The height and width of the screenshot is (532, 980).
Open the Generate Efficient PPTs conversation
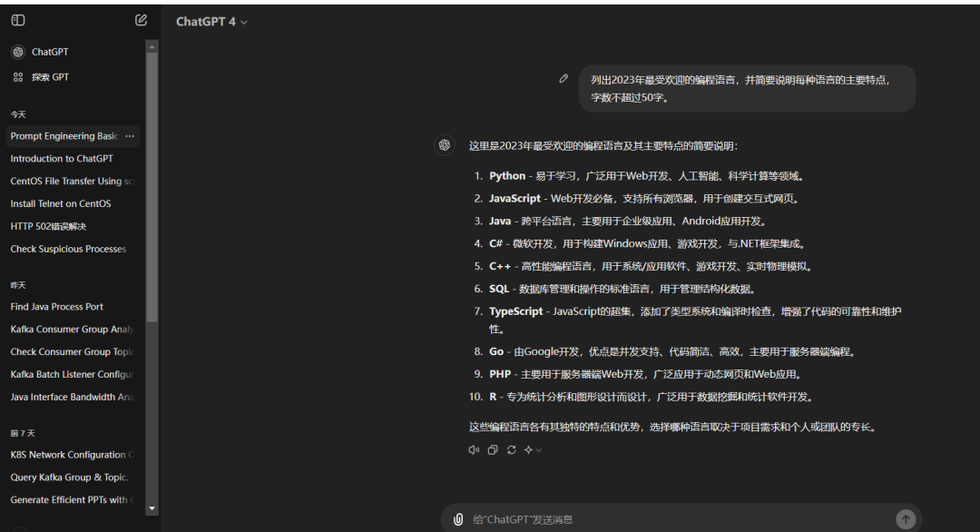click(73, 499)
